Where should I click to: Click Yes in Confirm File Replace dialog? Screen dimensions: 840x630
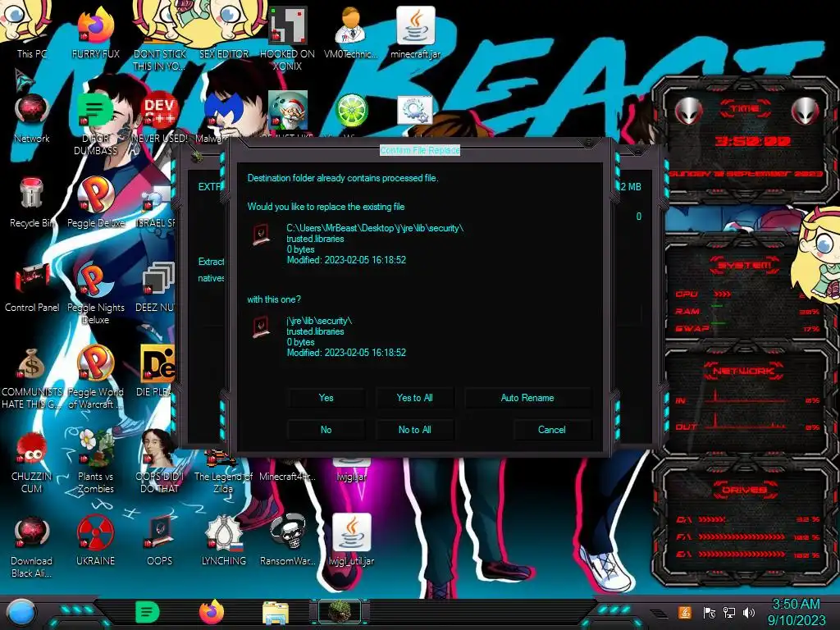point(326,398)
